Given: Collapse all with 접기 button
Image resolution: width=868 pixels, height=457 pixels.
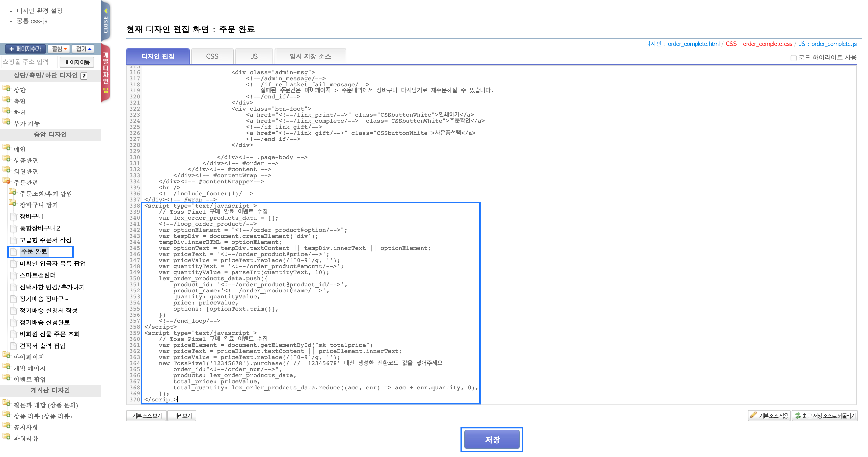Looking at the screenshot, I should pyautogui.click(x=83, y=49).
